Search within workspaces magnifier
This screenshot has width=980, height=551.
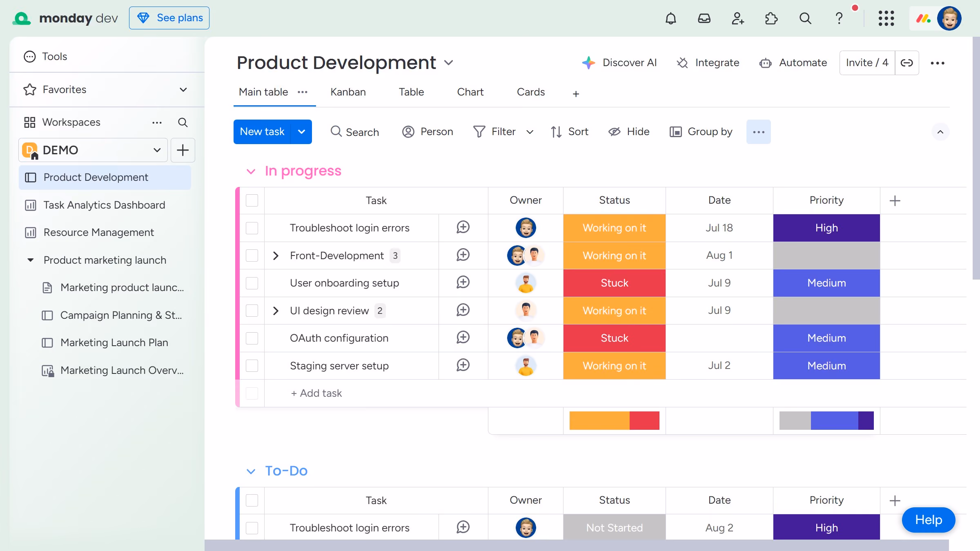[x=183, y=122]
